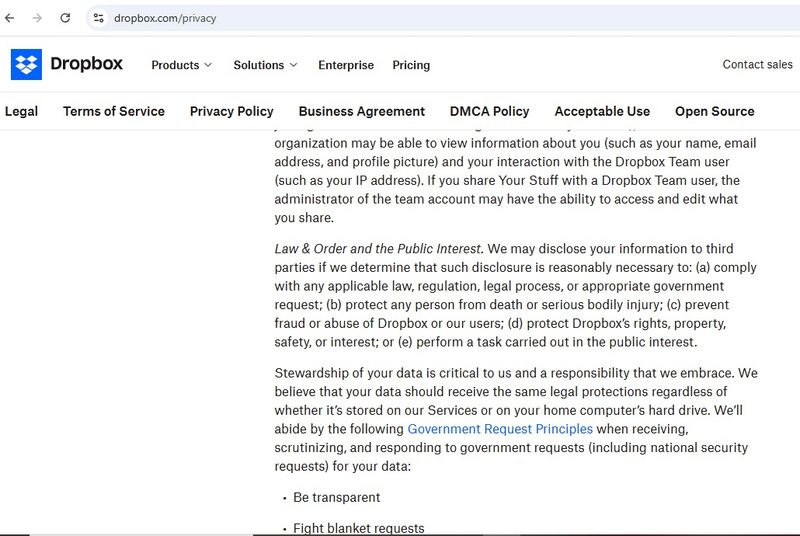Click the 'Fight blanket requests' bullet item
The height and width of the screenshot is (536, 800).
tap(358, 528)
